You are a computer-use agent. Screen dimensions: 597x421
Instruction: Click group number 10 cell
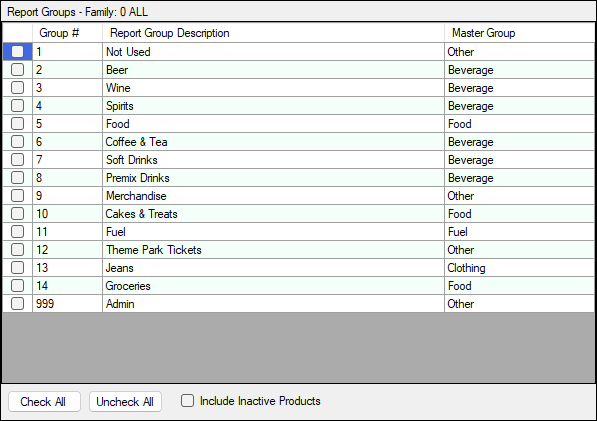(67, 214)
